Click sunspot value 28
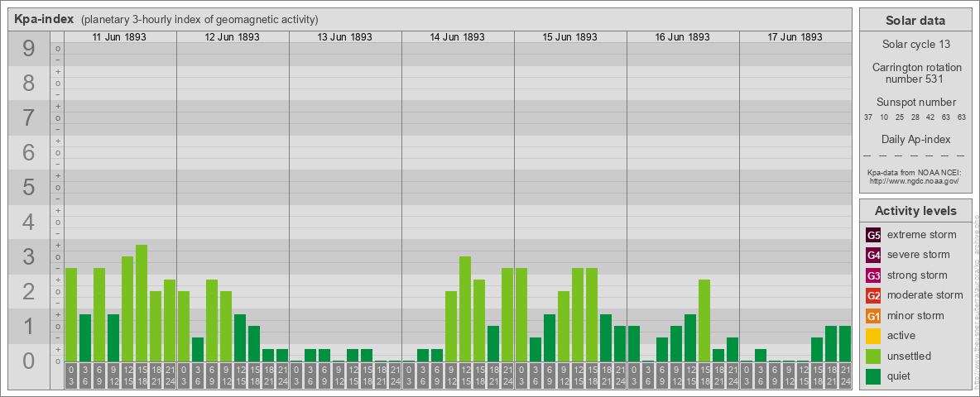The width and height of the screenshot is (980, 397). (x=915, y=117)
